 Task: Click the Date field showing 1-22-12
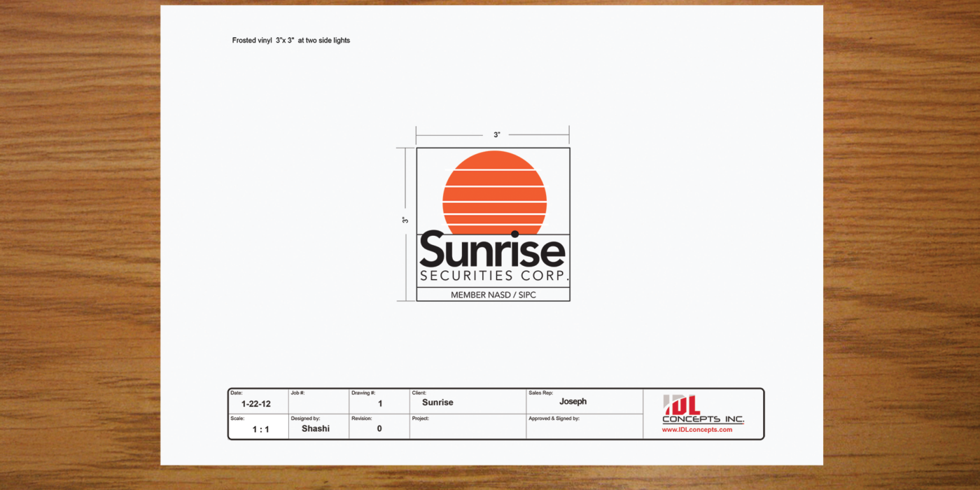pos(256,404)
